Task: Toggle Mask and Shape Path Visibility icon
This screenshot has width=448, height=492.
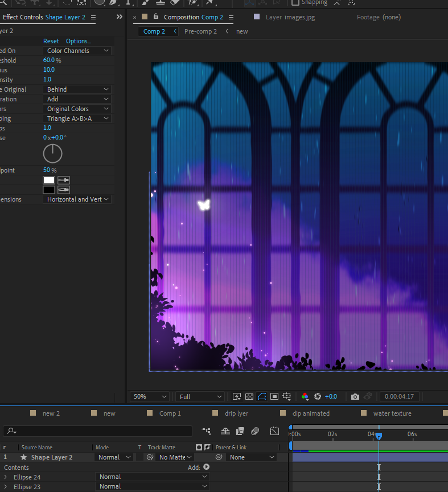Action: click(x=262, y=396)
